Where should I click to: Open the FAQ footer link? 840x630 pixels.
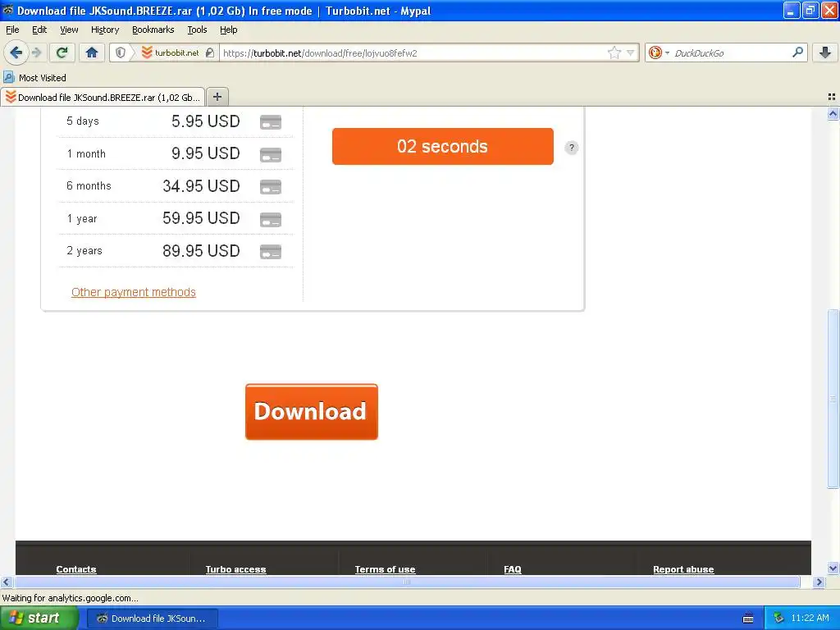[x=512, y=569]
